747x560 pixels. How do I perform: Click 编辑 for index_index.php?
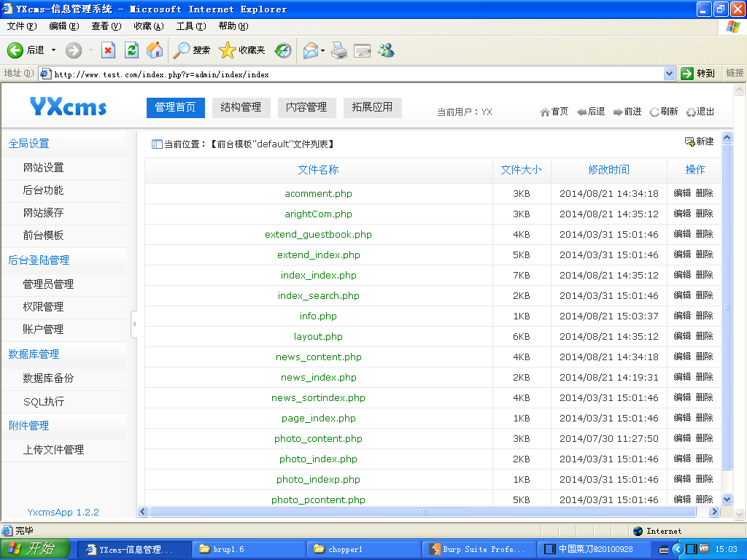[682, 275]
